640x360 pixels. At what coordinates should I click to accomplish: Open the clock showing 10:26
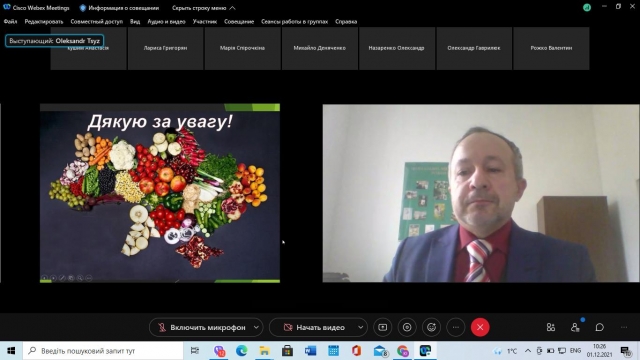[600, 351]
